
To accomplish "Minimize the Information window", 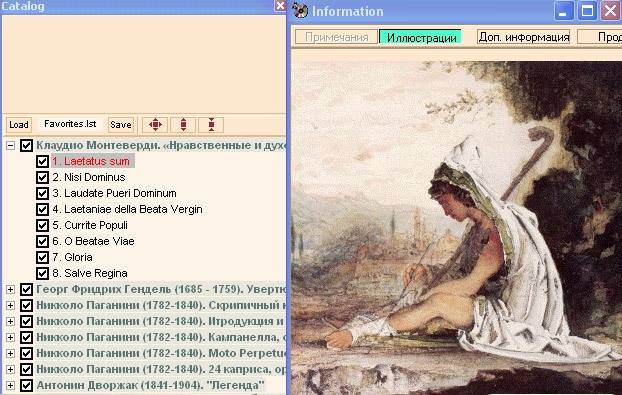I will [563, 11].
